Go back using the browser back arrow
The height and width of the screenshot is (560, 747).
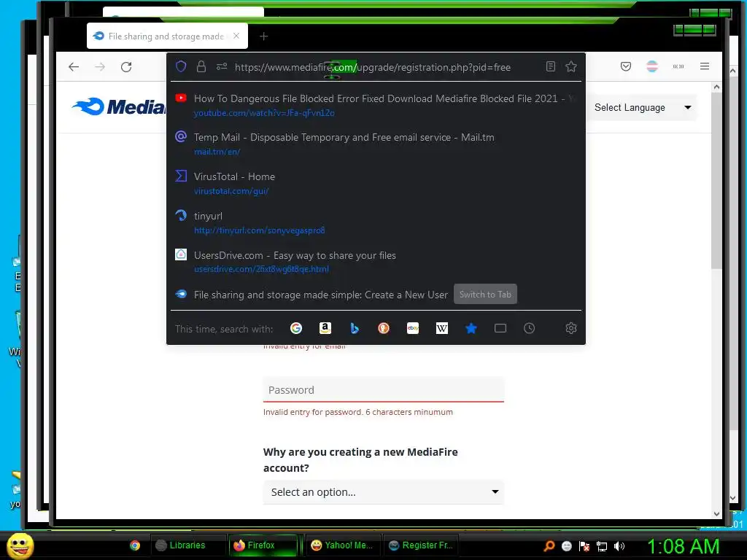(74, 67)
